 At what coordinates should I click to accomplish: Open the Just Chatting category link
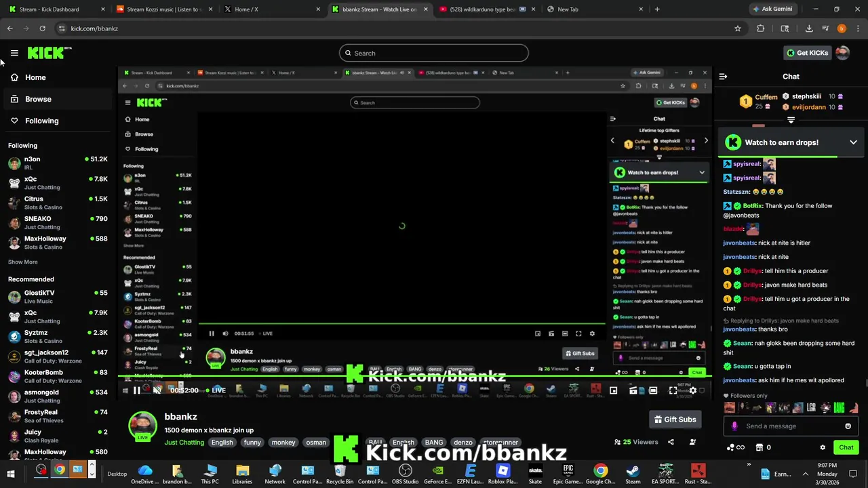pyautogui.click(x=184, y=443)
